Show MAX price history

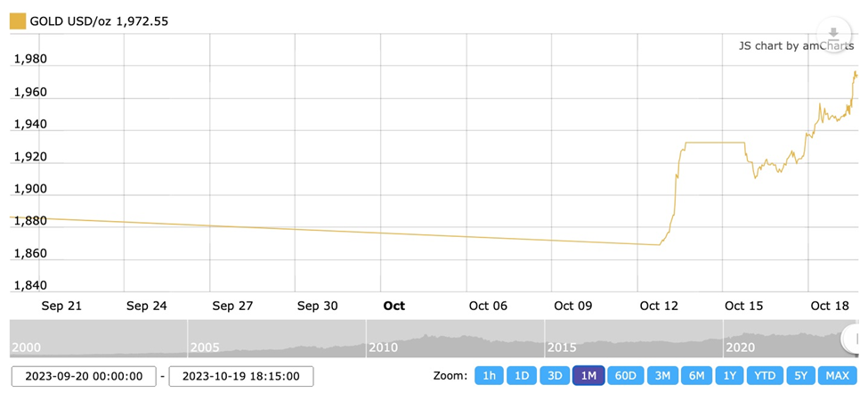[837, 376]
